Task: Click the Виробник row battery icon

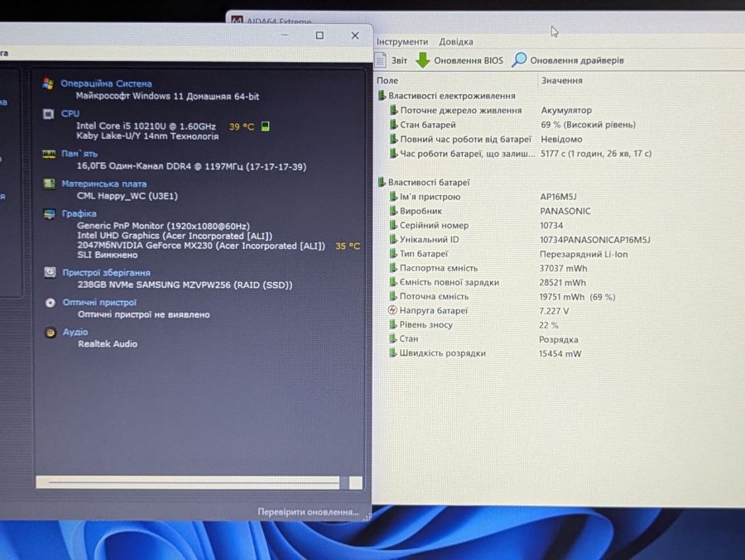Action: [393, 210]
